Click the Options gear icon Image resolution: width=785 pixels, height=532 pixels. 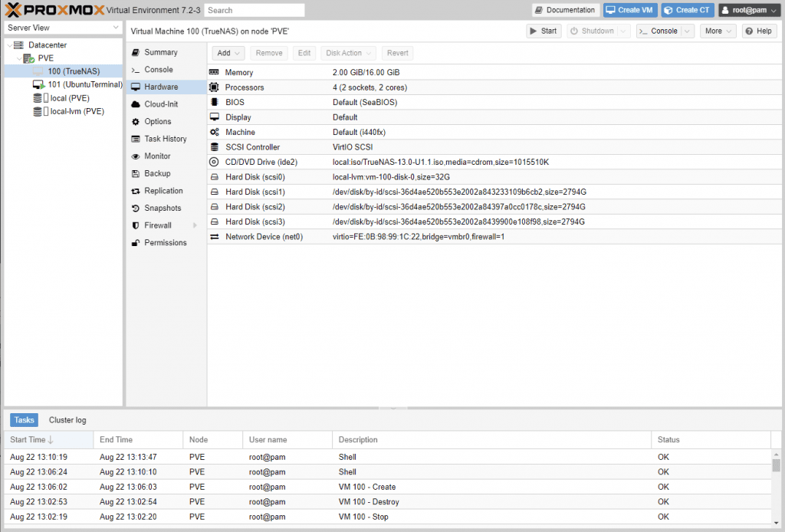(135, 122)
